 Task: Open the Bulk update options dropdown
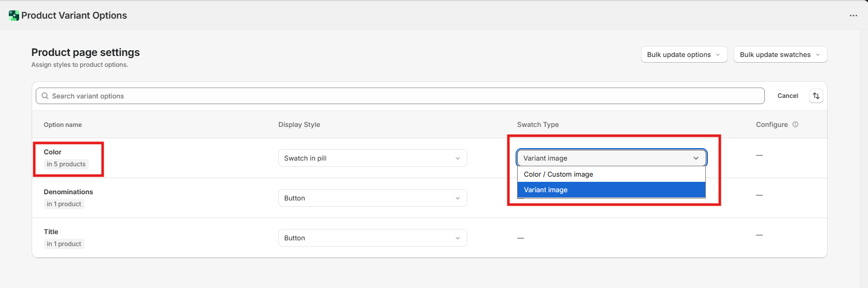(x=684, y=54)
